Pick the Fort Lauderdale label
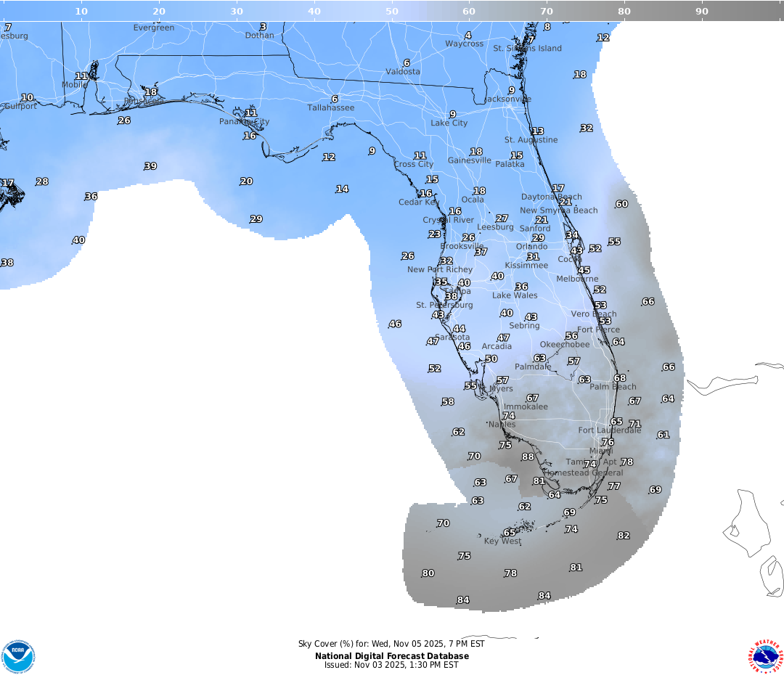Screen dimensions: 784x675 pyautogui.click(x=610, y=430)
